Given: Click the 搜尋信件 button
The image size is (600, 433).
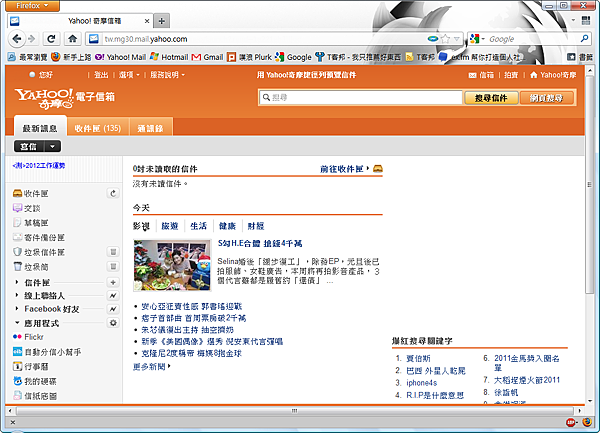Looking at the screenshot, I should 491,98.
